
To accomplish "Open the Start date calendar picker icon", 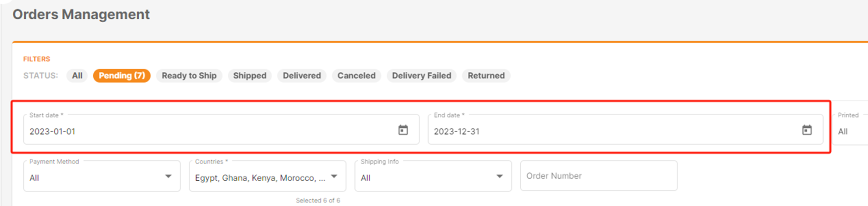I will coord(403,130).
